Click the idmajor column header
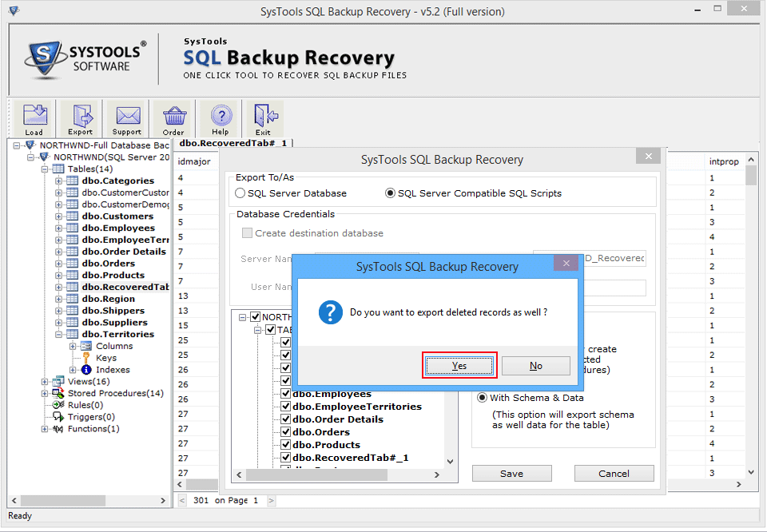This screenshot has height=532, width=767. coord(194,161)
